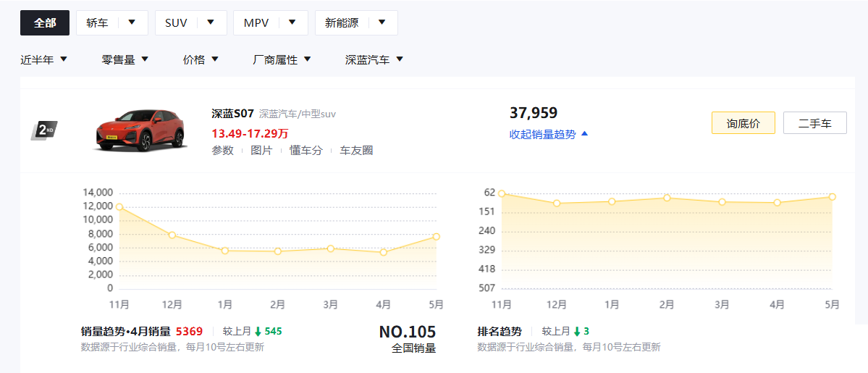Screen dimensions: 868x373
Task: Expand the 近半年 time range filter
Action: pyautogui.click(x=43, y=60)
